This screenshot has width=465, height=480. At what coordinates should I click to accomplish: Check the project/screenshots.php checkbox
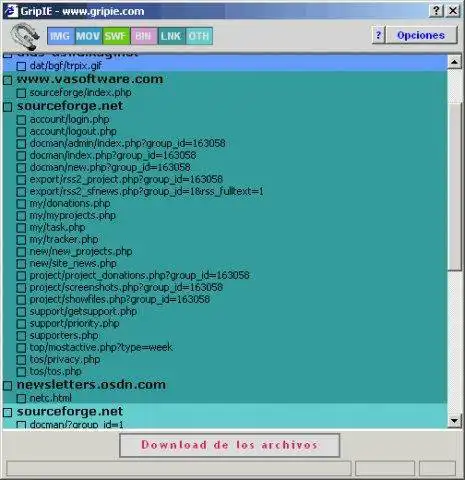click(21, 288)
